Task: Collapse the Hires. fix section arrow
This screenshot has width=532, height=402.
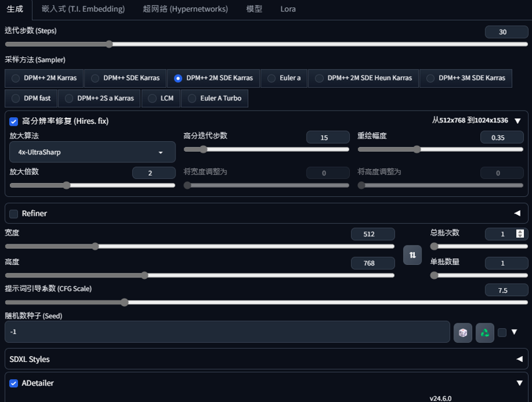Action: point(517,121)
